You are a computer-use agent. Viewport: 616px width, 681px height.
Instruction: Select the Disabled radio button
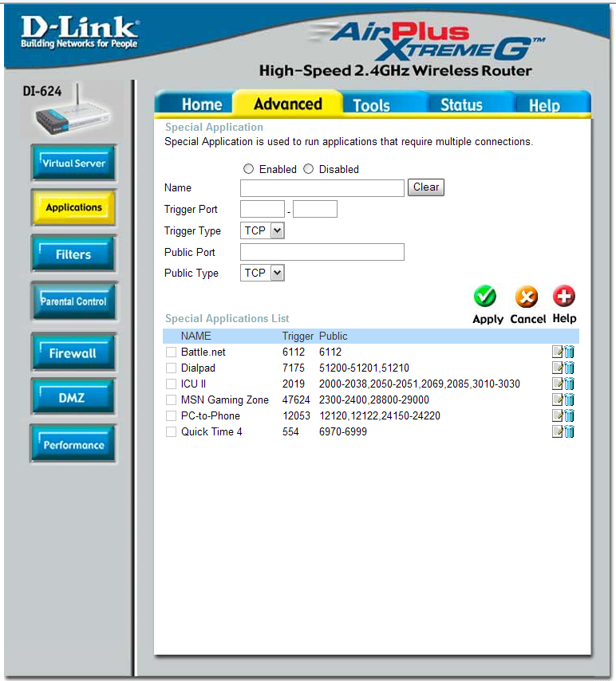point(308,169)
